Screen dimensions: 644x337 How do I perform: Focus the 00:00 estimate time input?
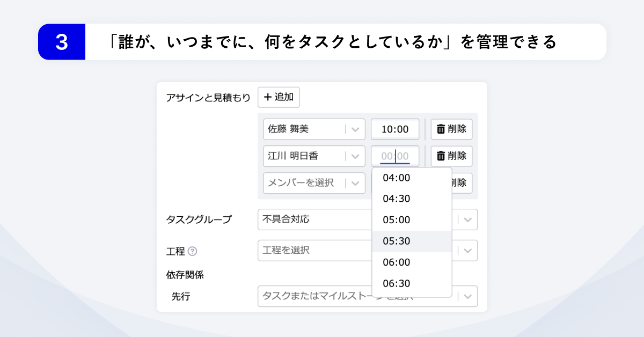[x=395, y=156]
